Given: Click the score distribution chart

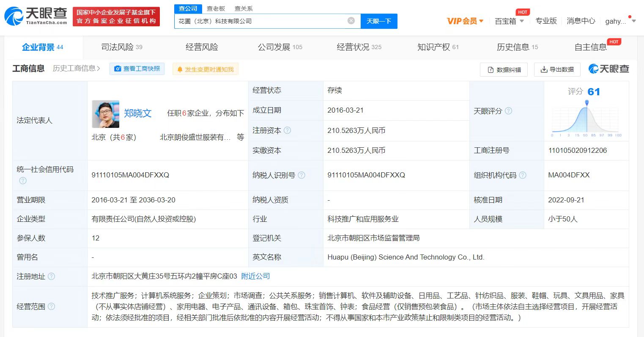Looking at the screenshot, I should (586, 119).
